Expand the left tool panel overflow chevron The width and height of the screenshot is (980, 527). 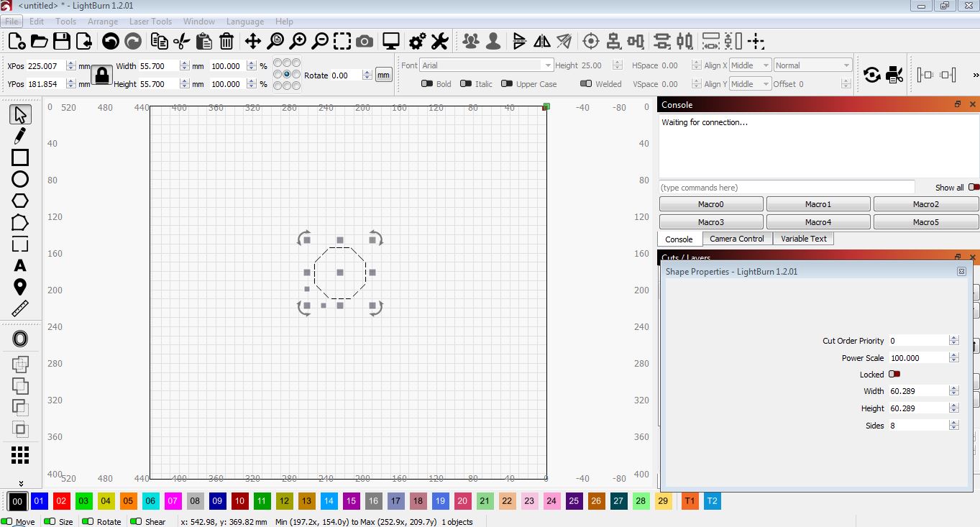coord(21,483)
